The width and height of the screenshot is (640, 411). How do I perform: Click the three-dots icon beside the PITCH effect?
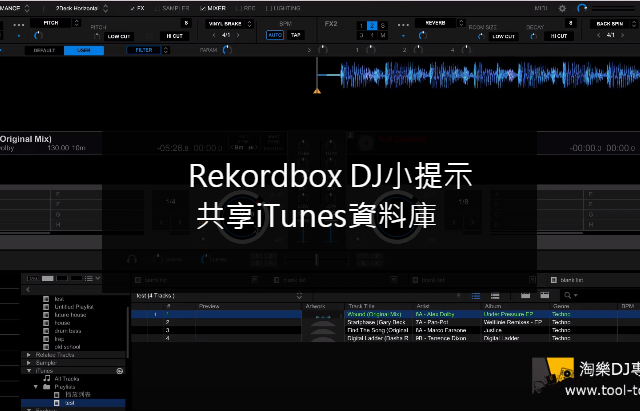(x=19, y=24)
